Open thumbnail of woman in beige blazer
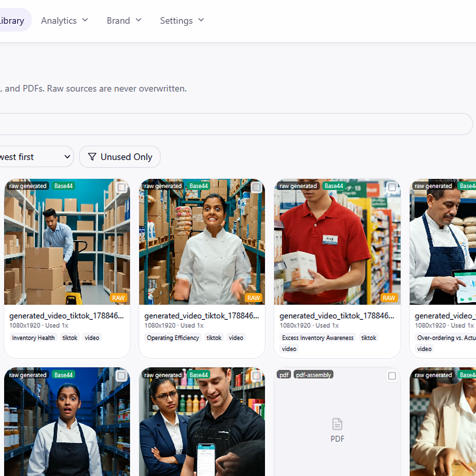476x476 pixels. point(443,422)
